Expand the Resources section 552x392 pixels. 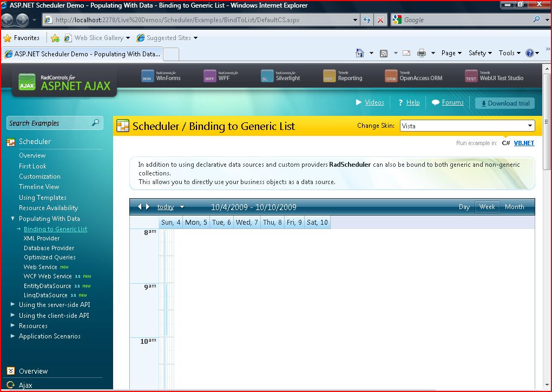coord(12,325)
